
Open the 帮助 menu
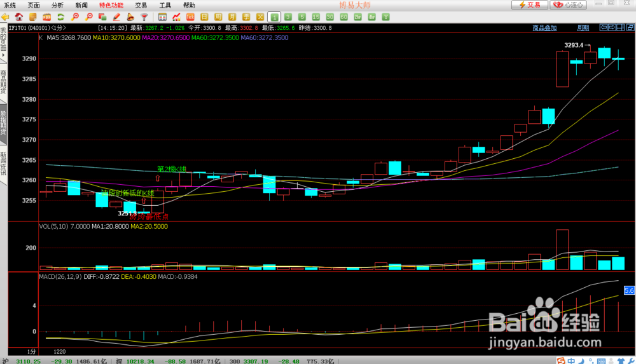189,5
